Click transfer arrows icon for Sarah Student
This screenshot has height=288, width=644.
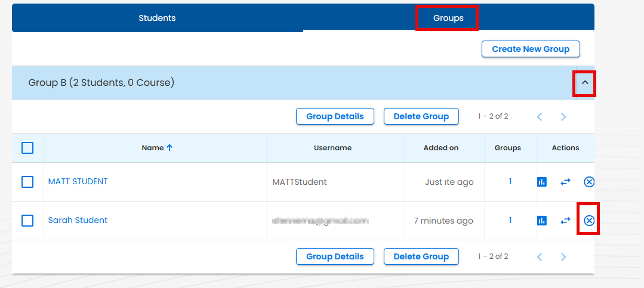click(x=565, y=221)
